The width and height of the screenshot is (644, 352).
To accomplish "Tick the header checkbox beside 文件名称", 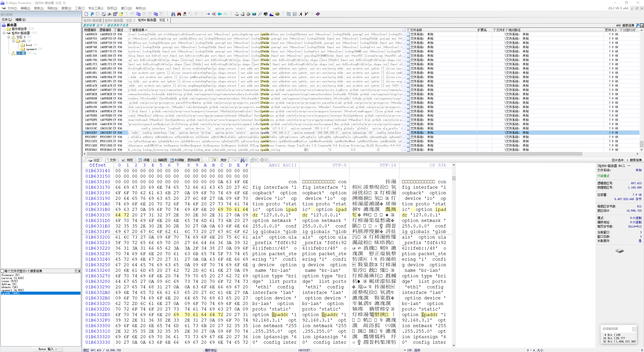I will [404, 30].
